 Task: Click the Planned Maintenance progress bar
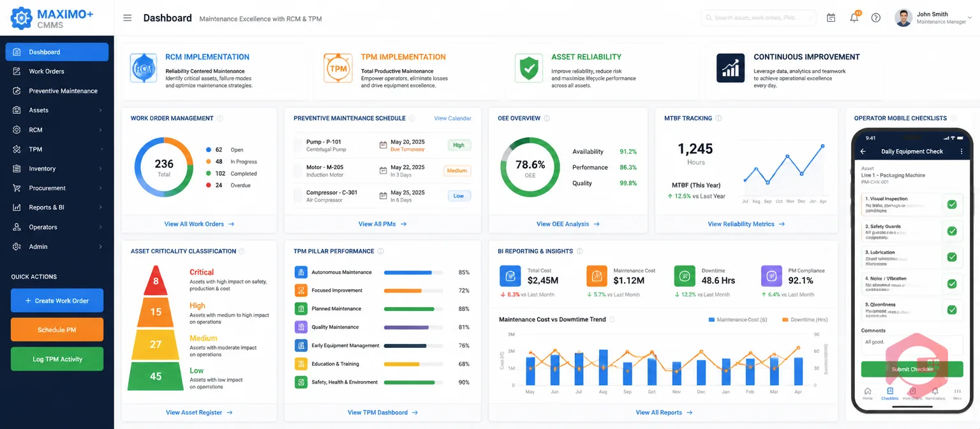[413, 309]
